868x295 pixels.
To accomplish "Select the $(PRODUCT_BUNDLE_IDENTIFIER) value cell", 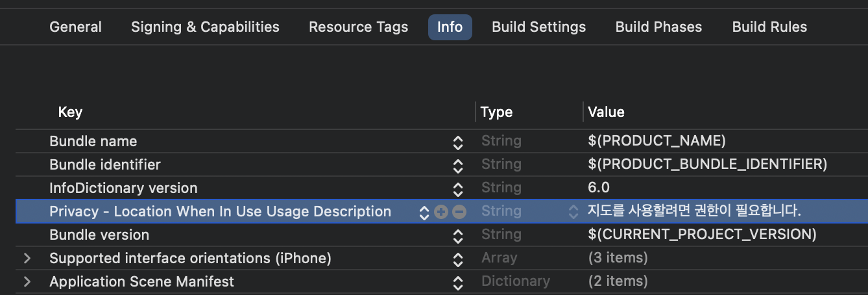I will (707, 165).
